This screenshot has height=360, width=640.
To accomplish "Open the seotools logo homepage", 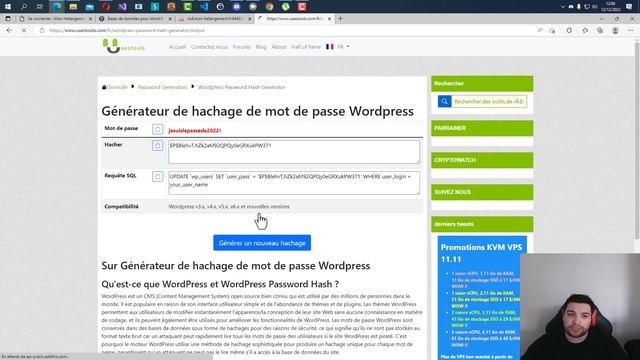I will coord(123,46).
